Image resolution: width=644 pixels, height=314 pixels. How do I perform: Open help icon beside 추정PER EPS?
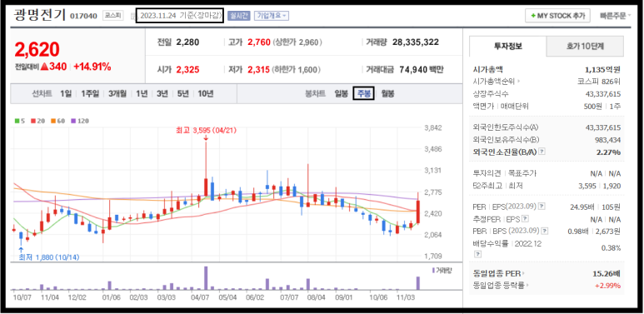click(x=526, y=219)
